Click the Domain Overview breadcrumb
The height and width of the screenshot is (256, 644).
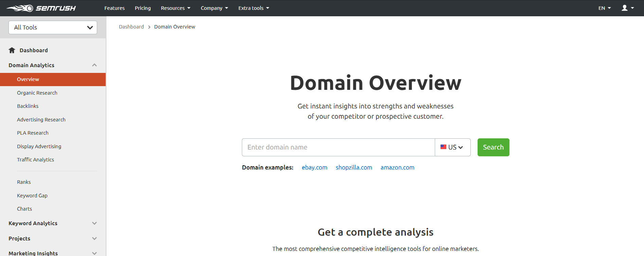coord(175,27)
